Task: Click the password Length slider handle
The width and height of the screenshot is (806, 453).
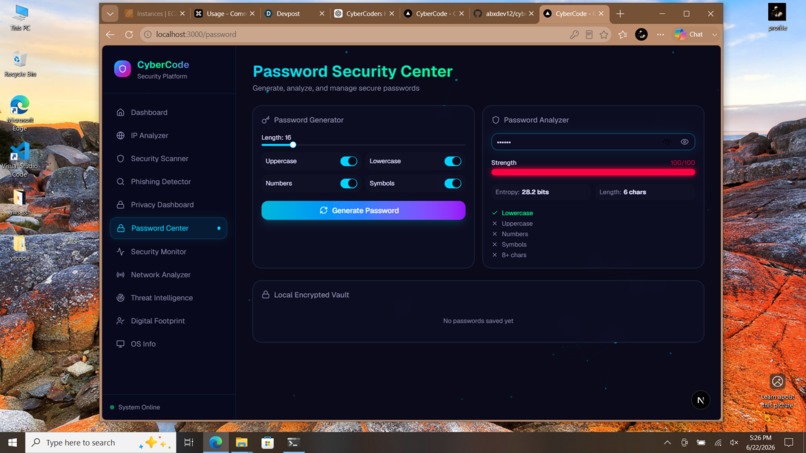Action: tap(293, 145)
